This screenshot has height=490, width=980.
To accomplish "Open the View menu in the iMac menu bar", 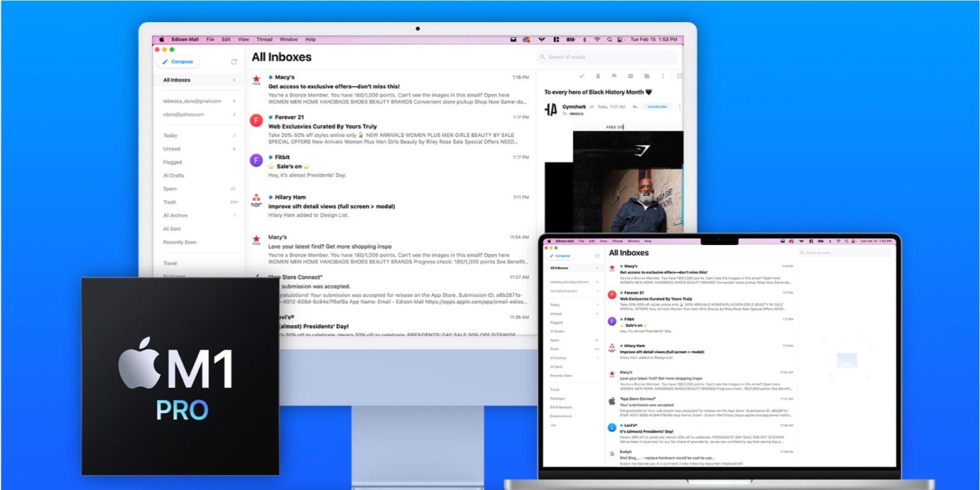I will [243, 39].
